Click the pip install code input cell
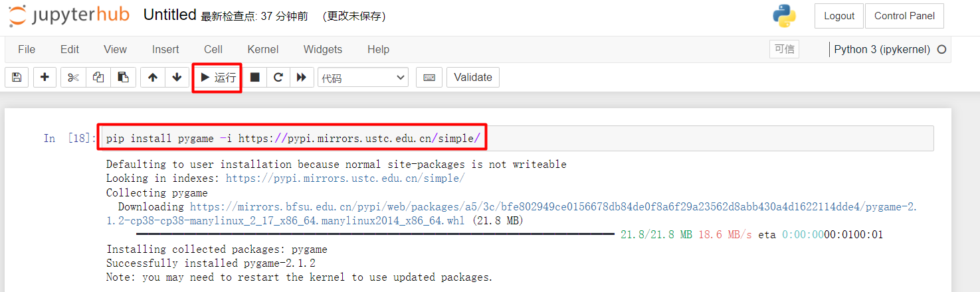The height and width of the screenshot is (292, 980). coord(516,138)
